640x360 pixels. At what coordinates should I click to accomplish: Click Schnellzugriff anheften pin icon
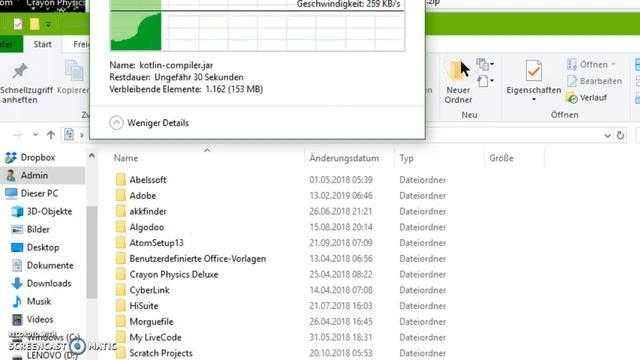(20, 71)
